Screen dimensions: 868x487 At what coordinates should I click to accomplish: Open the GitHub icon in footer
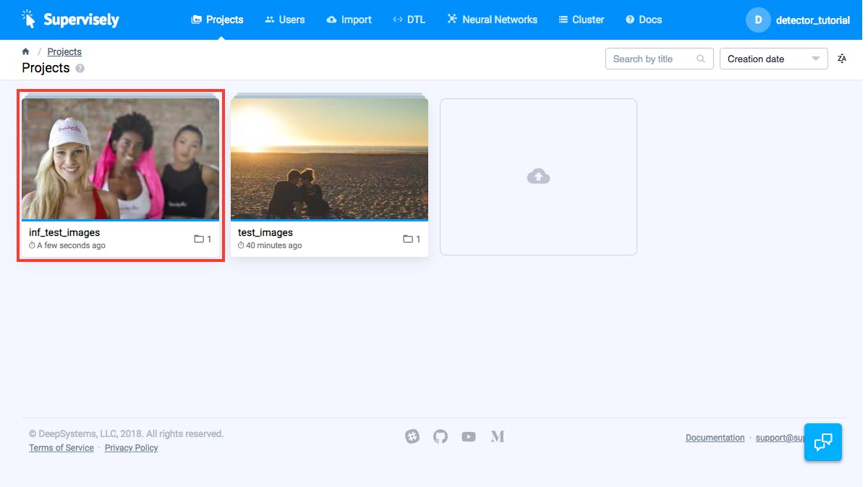point(441,436)
